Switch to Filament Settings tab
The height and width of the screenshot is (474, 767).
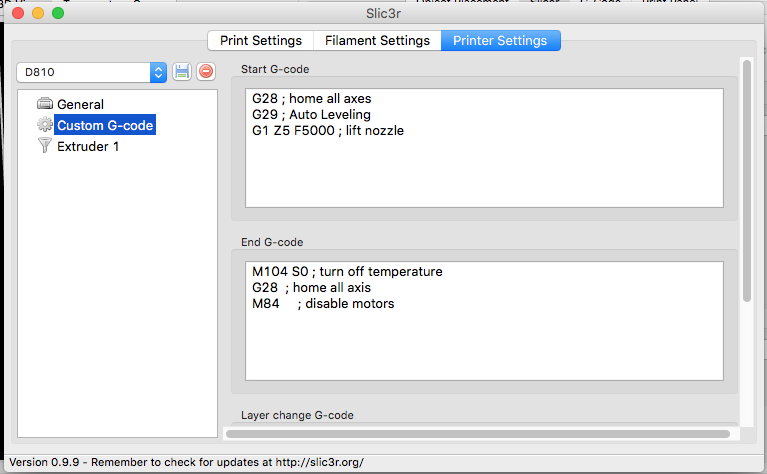coord(377,41)
